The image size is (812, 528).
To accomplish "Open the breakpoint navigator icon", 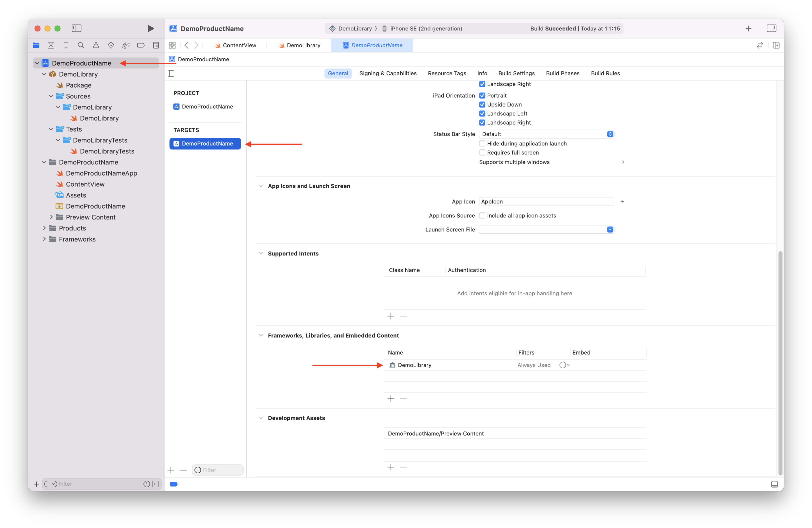I will point(140,45).
